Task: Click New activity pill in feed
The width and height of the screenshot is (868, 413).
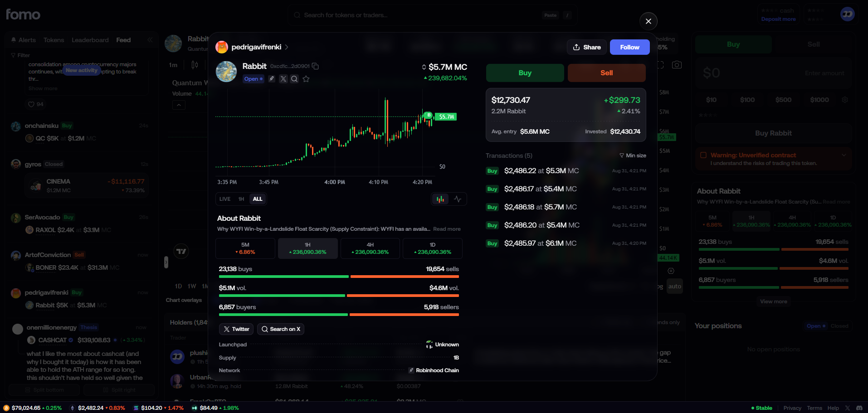Action: click(x=81, y=70)
